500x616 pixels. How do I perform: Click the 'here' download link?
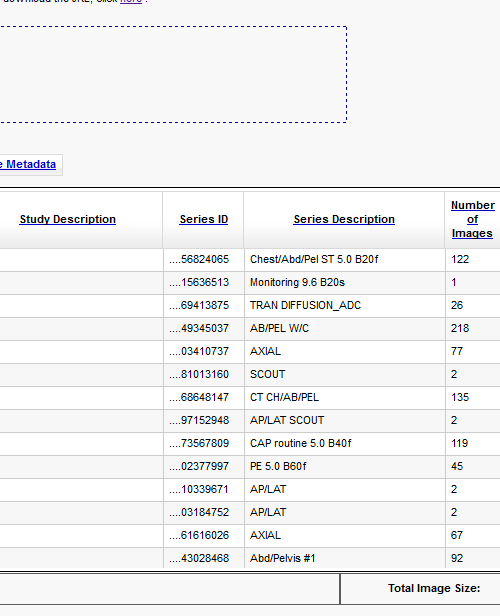tap(131, 1)
